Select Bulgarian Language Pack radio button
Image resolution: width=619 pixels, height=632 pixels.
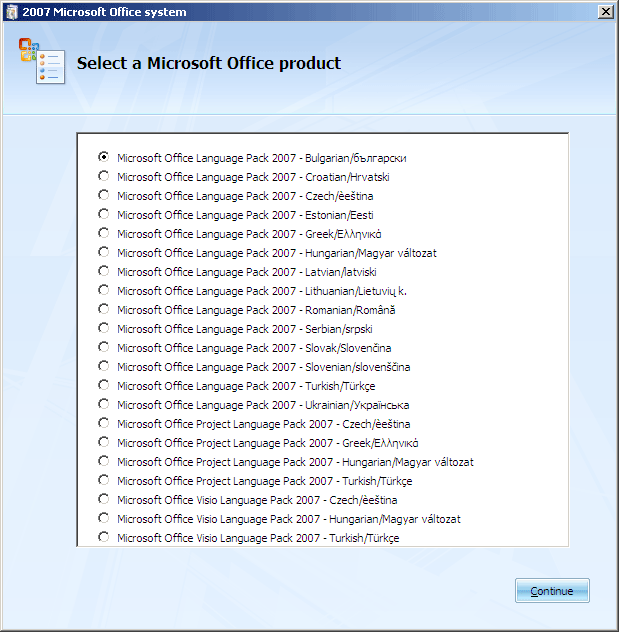coord(104,157)
